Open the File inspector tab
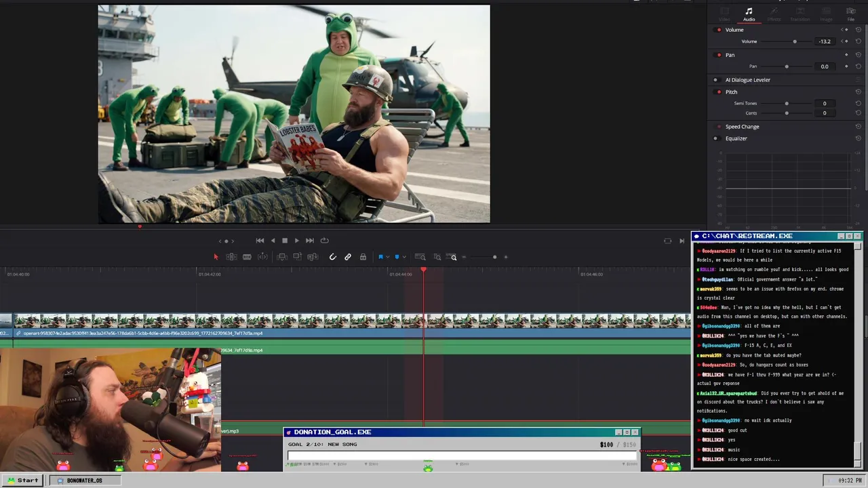Image resolution: width=868 pixels, height=488 pixels. 851,14
